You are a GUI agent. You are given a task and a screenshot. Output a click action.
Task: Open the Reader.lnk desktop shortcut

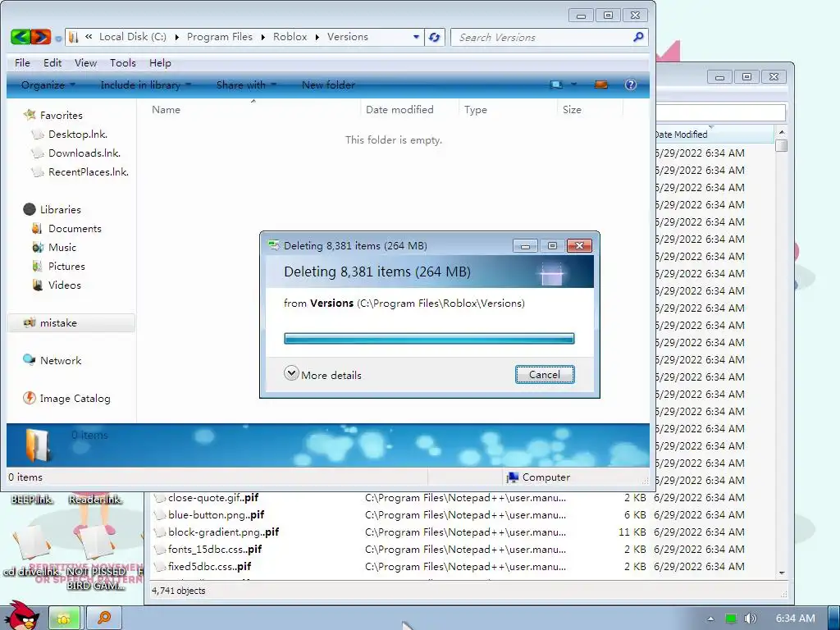[95, 500]
